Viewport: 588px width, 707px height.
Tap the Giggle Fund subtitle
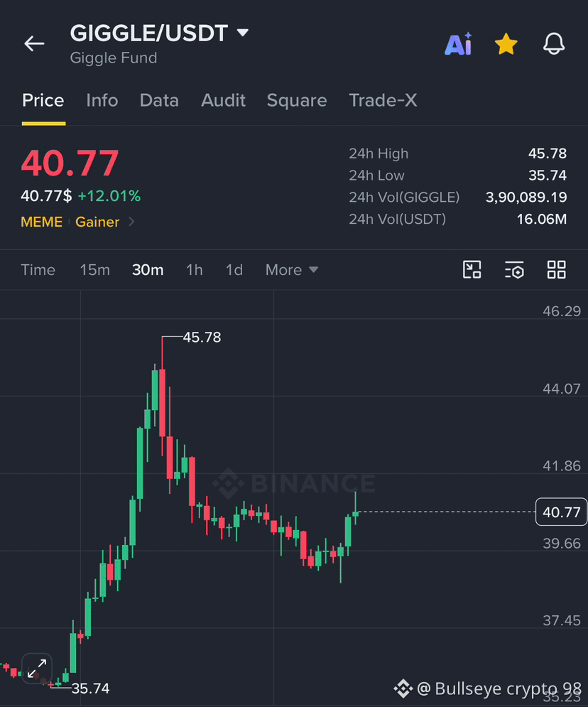coord(114,58)
